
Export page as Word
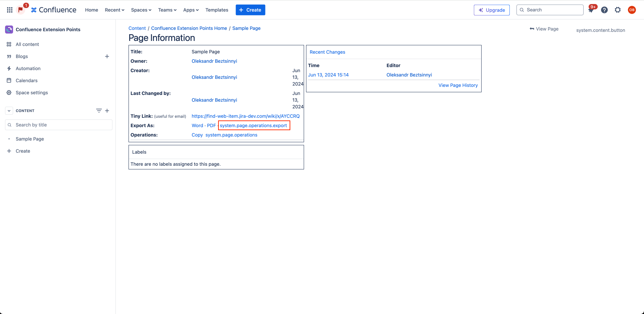(197, 125)
